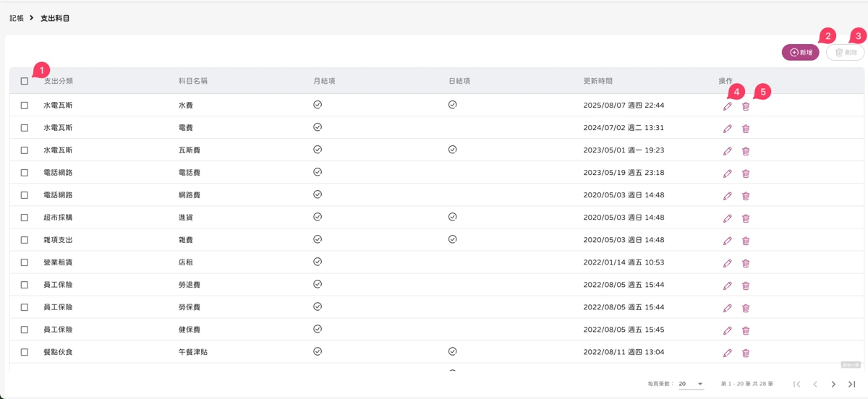This screenshot has width=868, height=399.
Task: Click the 營業租賃 category cell
Action: (x=58, y=262)
